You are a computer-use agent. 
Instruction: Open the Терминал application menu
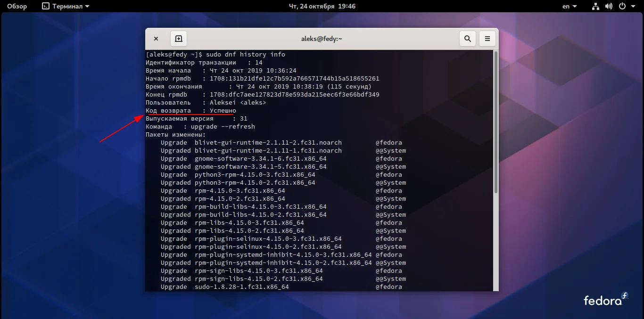point(66,6)
